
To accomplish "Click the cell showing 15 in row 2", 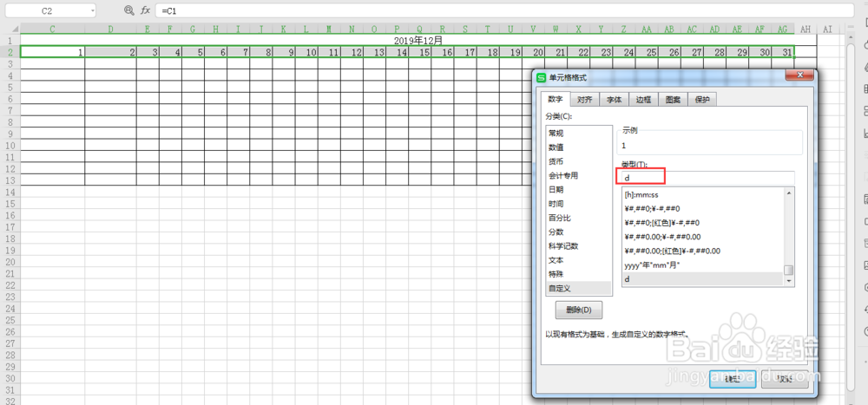I will [420, 52].
